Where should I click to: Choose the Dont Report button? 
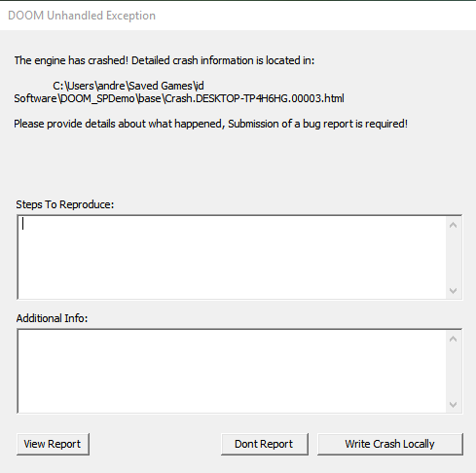[x=265, y=444]
